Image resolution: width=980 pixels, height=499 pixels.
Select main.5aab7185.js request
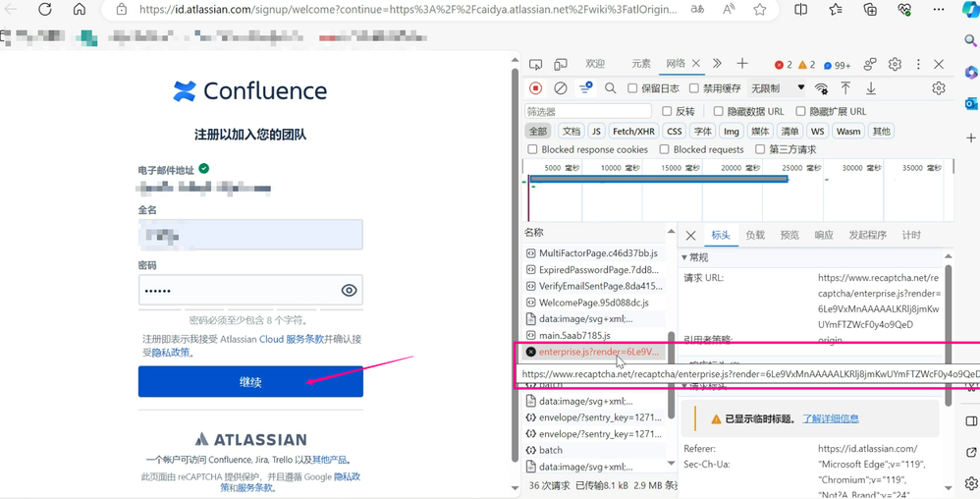(592, 335)
